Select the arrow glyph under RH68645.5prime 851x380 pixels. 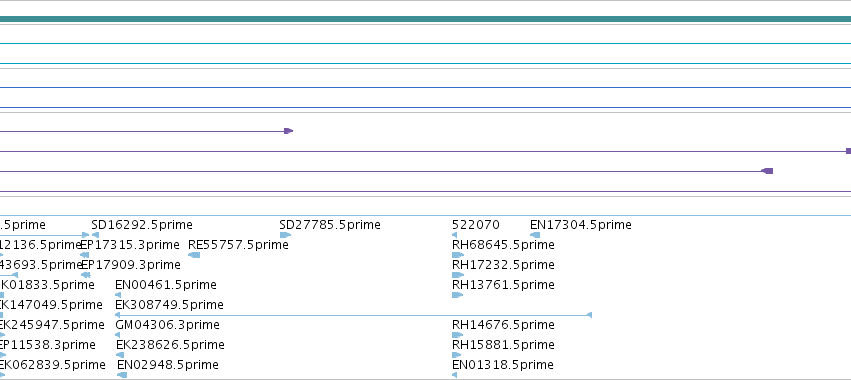coord(458,255)
